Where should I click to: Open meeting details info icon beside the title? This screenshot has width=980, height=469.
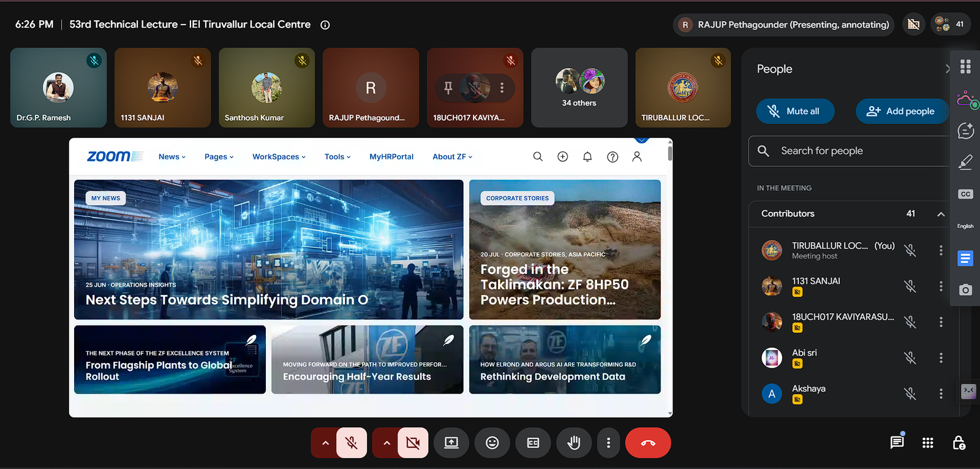pyautogui.click(x=325, y=25)
